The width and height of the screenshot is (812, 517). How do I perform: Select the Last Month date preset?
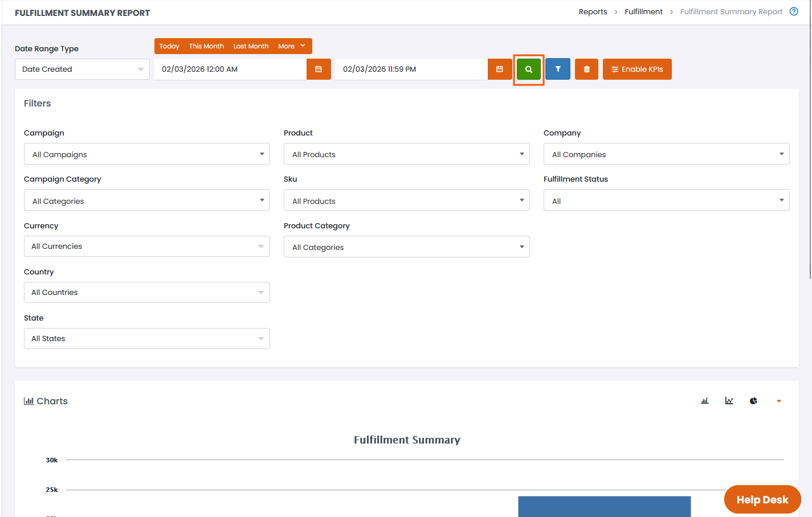[x=251, y=46]
